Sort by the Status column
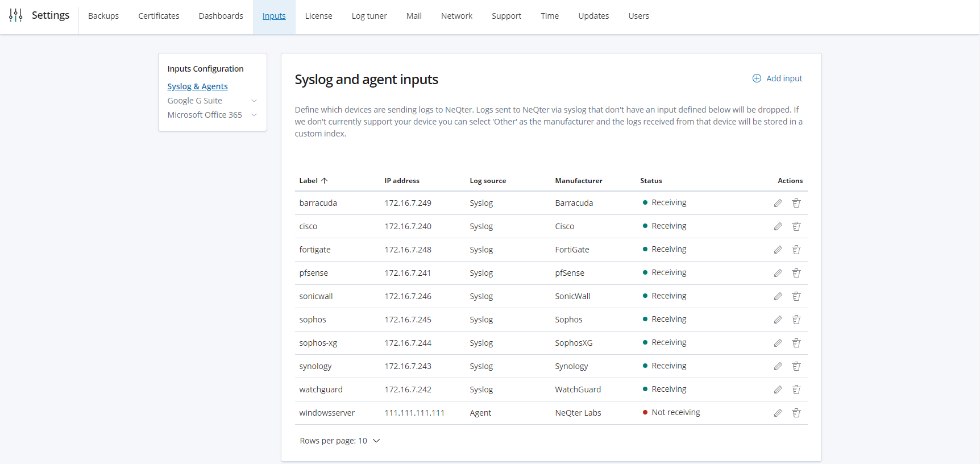 click(x=651, y=181)
